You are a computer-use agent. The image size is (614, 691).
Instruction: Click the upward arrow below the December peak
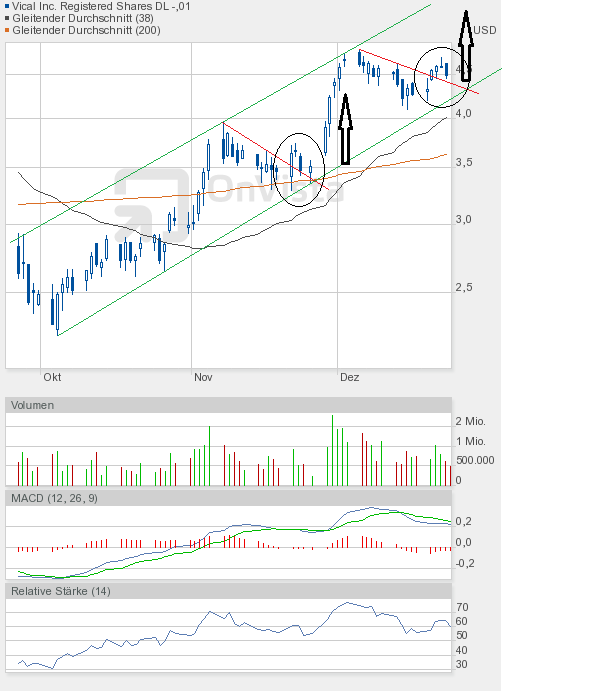345,129
